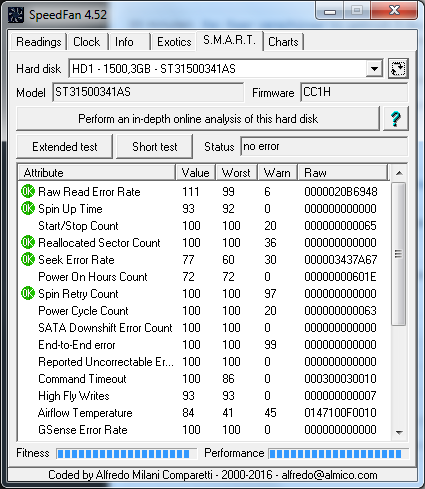Click OK icon beside Seek Error Rate
Image resolution: width=425 pixels, height=489 pixels.
coord(28,259)
